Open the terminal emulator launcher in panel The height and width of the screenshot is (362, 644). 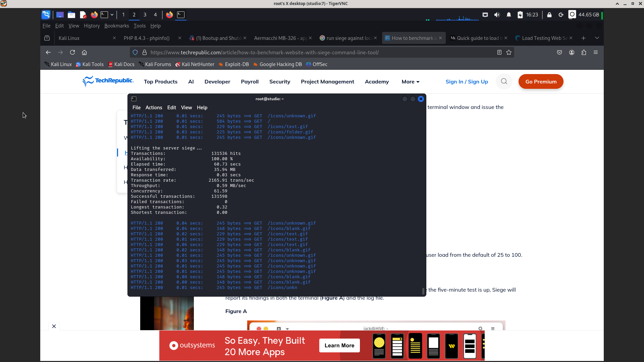(x=105, y=14)
